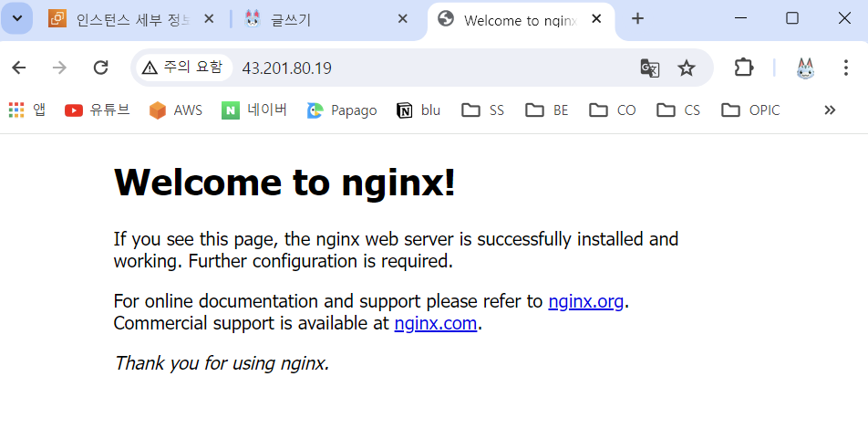Bookmark this page with the star icon

click(x=687, y=68)
